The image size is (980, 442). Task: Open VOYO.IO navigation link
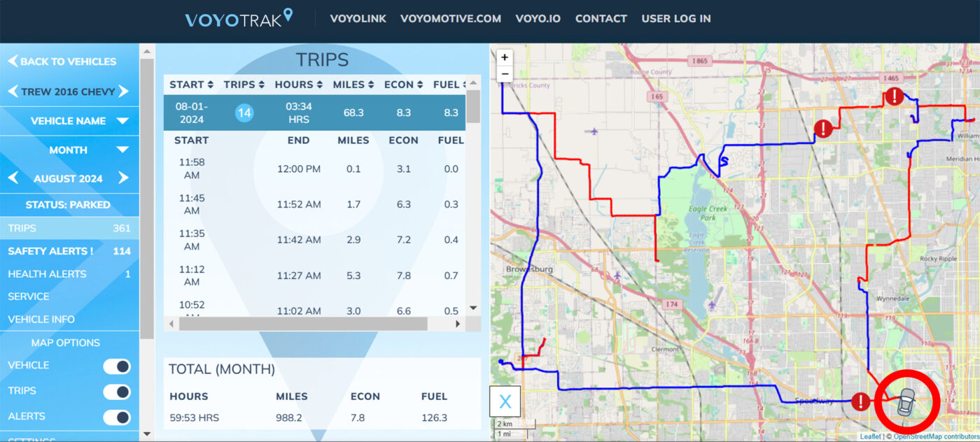tap(538, 19)
